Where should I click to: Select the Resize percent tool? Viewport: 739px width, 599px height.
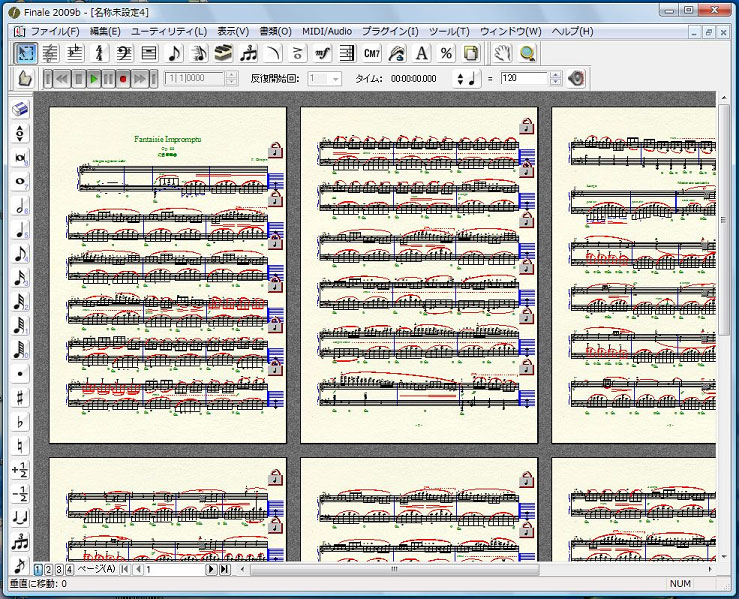446,53
